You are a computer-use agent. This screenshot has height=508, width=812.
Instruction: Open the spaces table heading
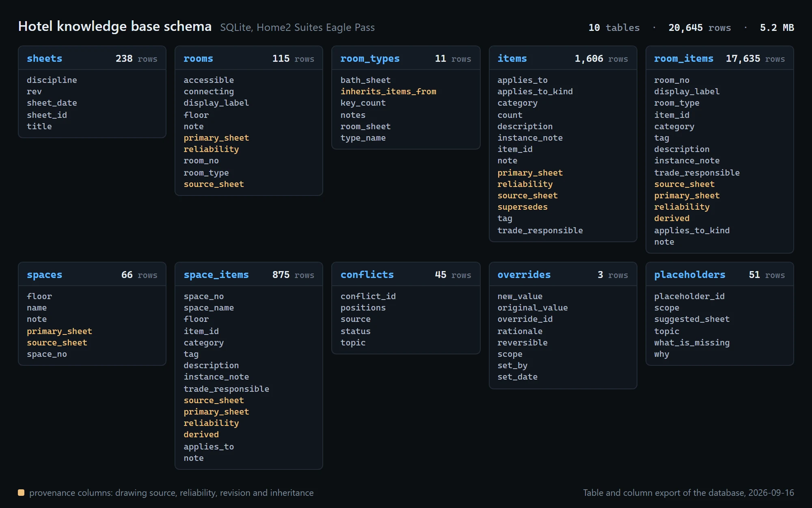point(44,275)
